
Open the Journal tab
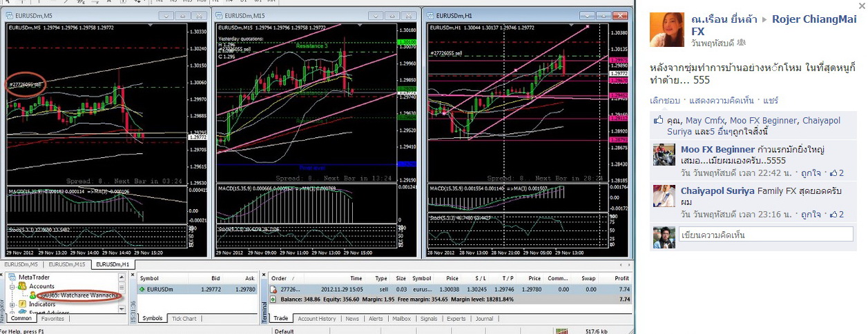point(484,319)
